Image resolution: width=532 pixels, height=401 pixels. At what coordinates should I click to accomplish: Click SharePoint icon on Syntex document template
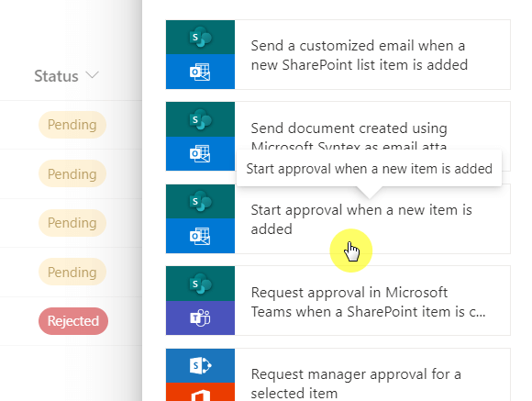click(201, 119)
